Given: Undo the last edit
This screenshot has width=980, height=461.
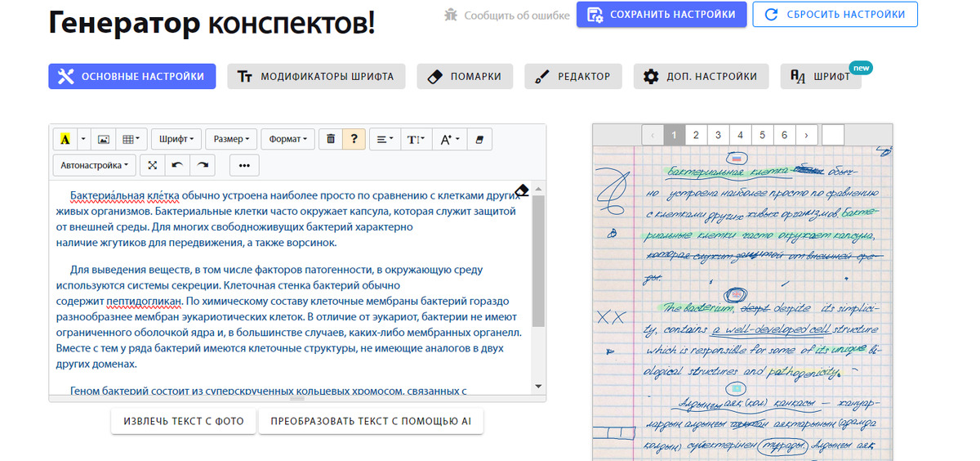Looking at the screenshot, I should point(176,165).
